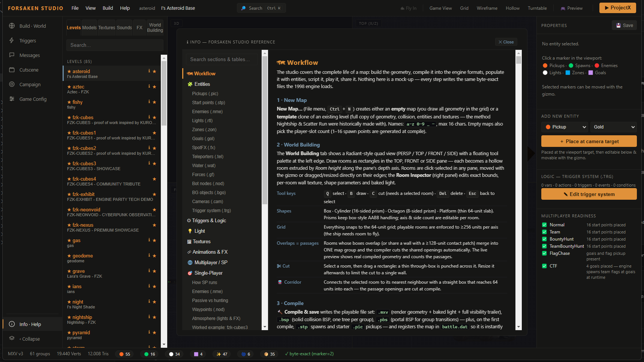Toggle the CTF readiness checkbox

(x=544, y=266)
